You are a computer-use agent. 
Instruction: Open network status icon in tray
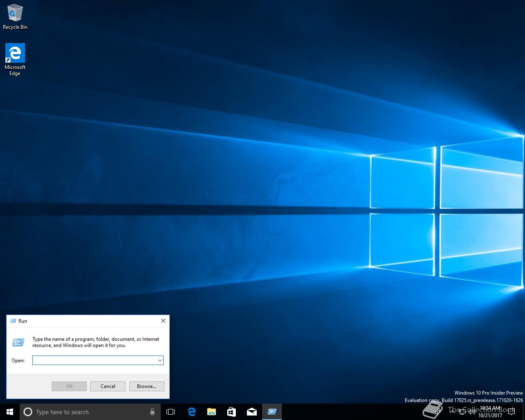tap(462, 412)
